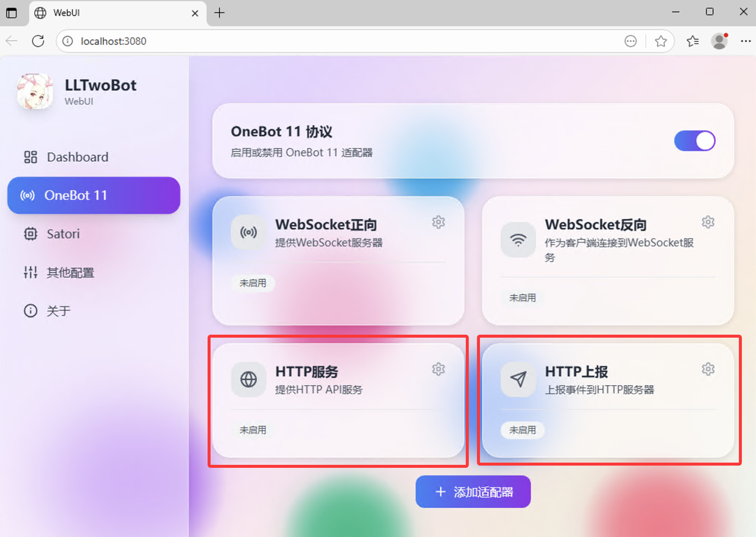
Task: Open the 关于 about page
Action: click(x=58, y=311)
